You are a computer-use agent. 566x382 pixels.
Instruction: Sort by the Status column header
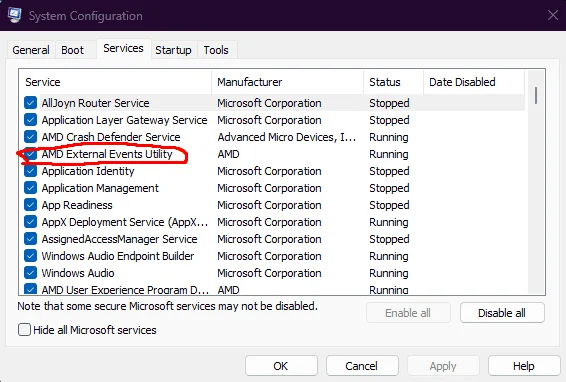393,82
